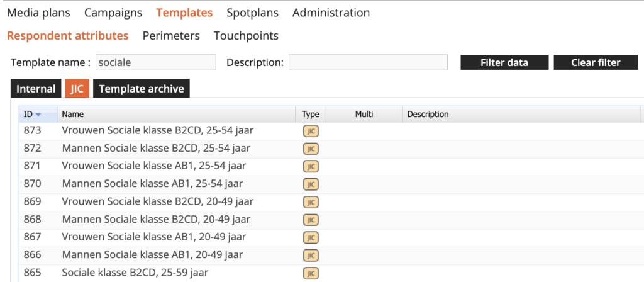Open Touchpoints submenu link
The height and width of the screenshot is (282, 644).
coord(246,36)
